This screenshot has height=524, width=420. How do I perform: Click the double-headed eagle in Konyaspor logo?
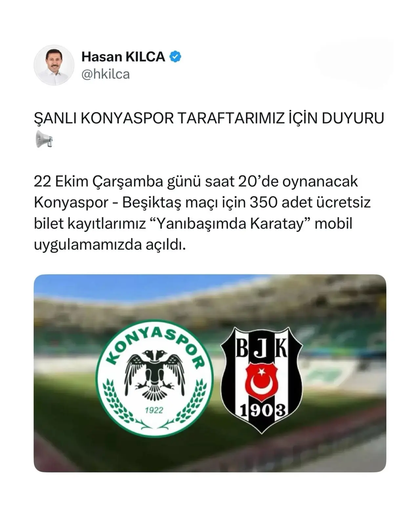click(x=154, y=374)
